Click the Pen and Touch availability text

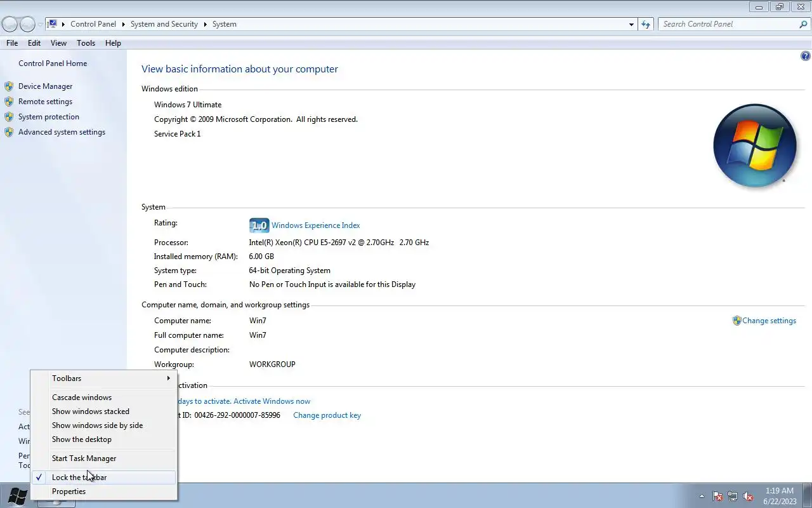pyautogui.click(x=332, y=284)
